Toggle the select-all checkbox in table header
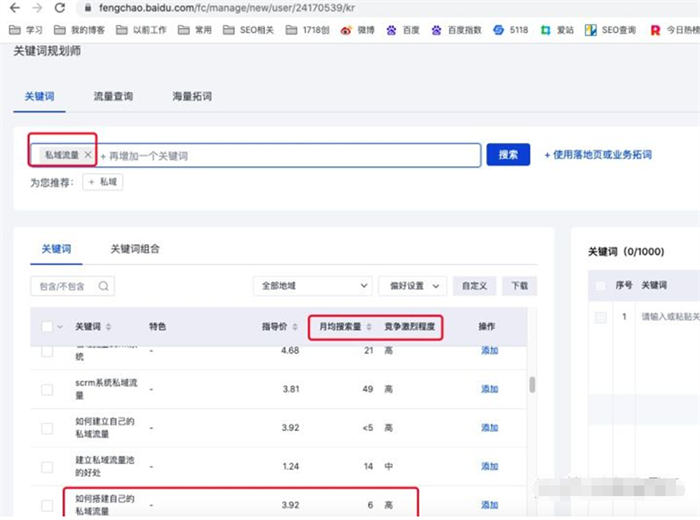 pos(47,327)
